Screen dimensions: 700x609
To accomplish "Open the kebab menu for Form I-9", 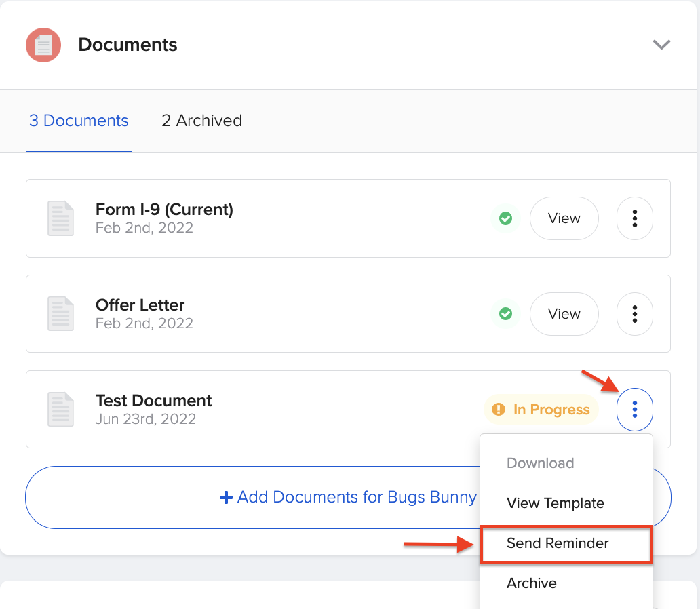I will (x=634, y=218).
